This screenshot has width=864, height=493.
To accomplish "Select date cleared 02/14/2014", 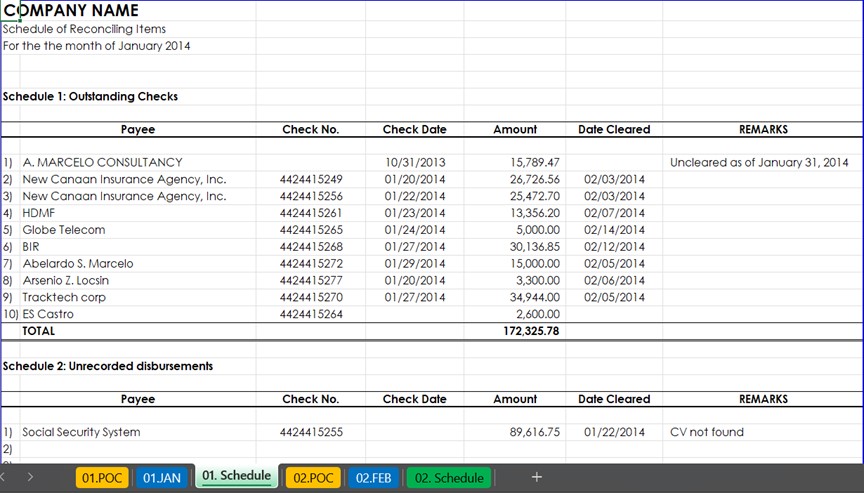I will (x=614, y=230).
